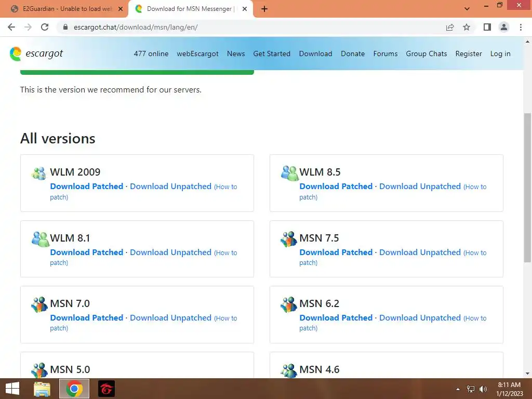Share this page using the share icon
The width and height of the screenshot is (532, 399).
pos(450,27)
